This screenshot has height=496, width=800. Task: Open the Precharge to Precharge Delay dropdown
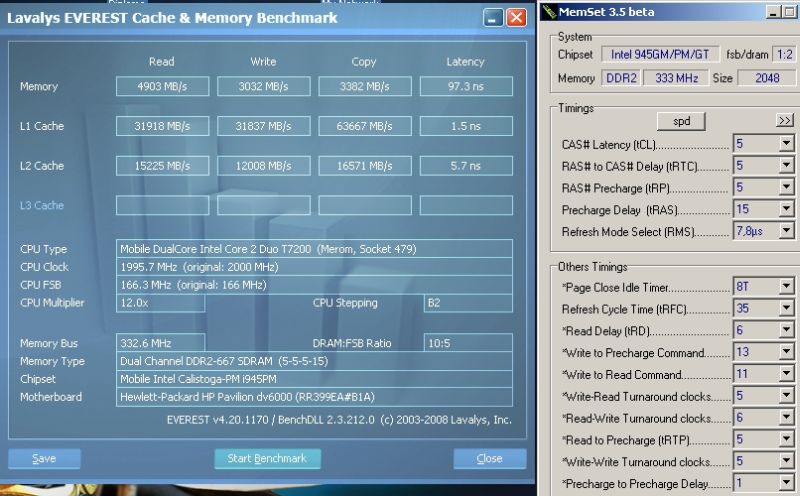point(786,483)
